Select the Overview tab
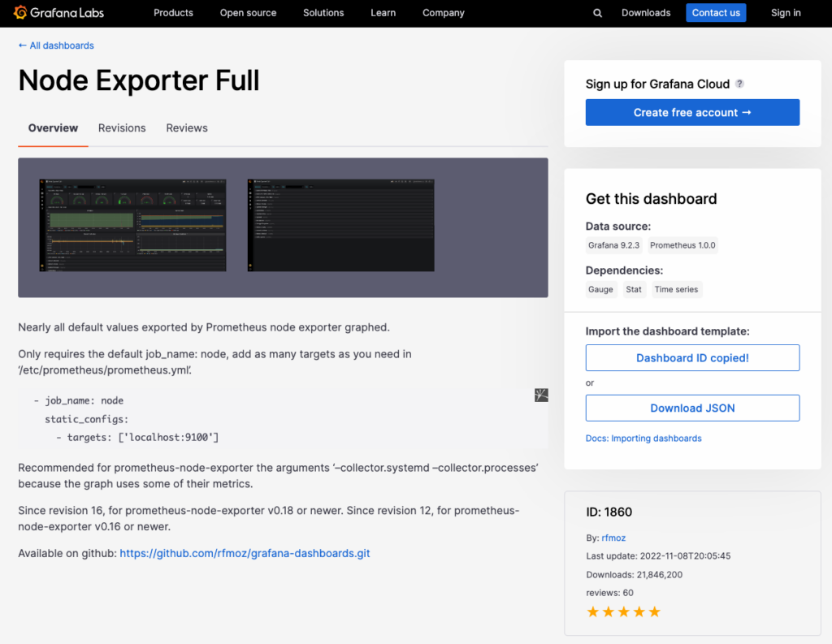The image size is (832, 644). 53,128
